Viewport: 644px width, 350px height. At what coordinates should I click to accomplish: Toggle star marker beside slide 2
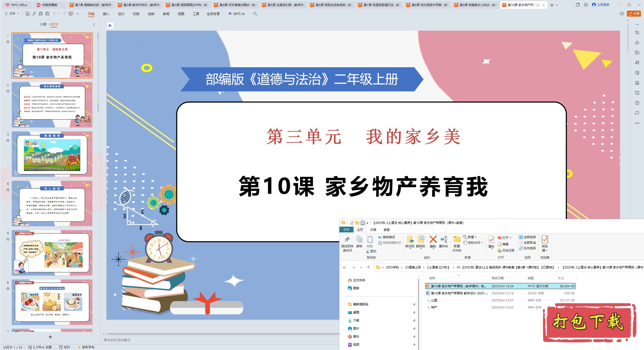pyautogui.click(x=8, y=91)
